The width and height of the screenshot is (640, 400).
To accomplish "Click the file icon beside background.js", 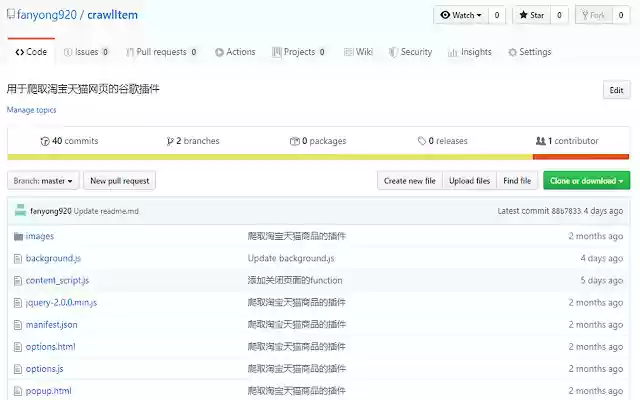I will point(18,258).
